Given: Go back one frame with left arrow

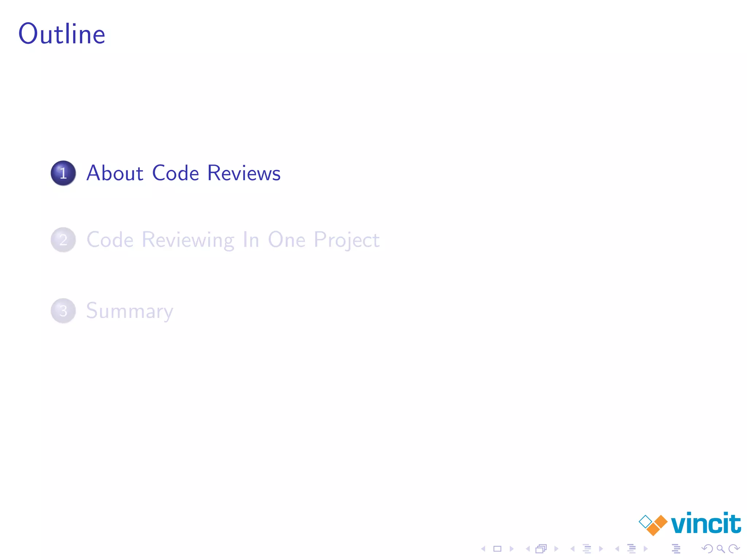Looking at the screenshot, I should [528, 549].
